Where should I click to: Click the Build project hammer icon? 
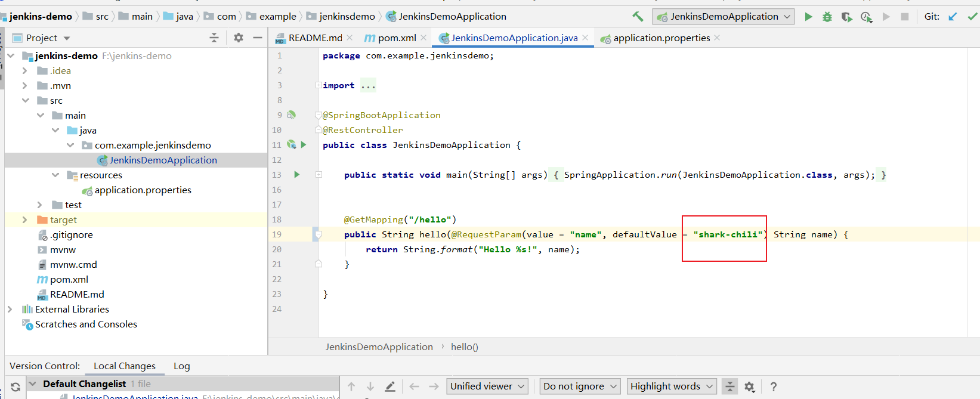[x=638, y=17]
